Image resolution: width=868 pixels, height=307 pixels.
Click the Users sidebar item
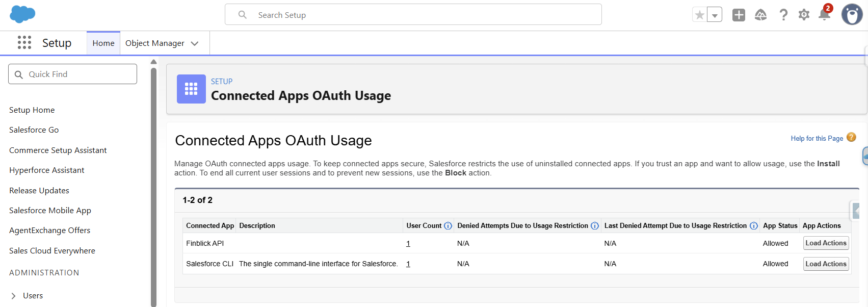coord(33,295)
